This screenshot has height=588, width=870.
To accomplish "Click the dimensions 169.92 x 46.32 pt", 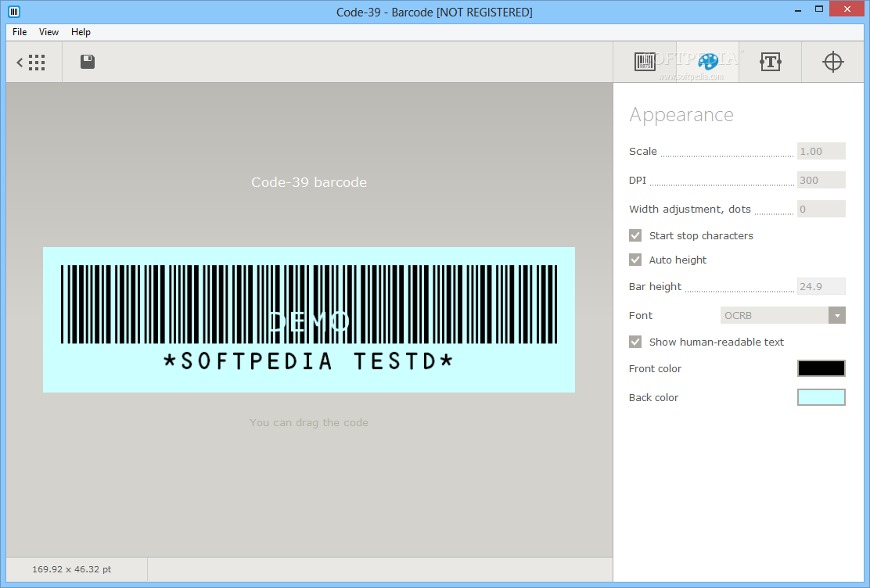I will click(x=71, y=569).
